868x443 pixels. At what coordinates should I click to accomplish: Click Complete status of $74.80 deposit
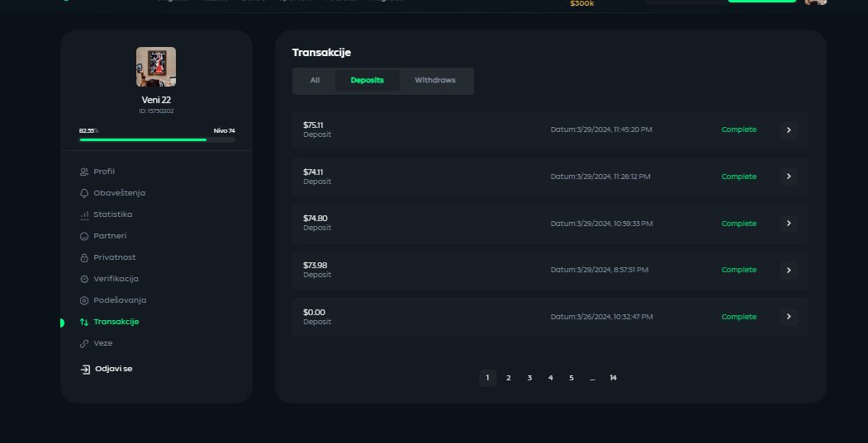[x=739, y=224]
